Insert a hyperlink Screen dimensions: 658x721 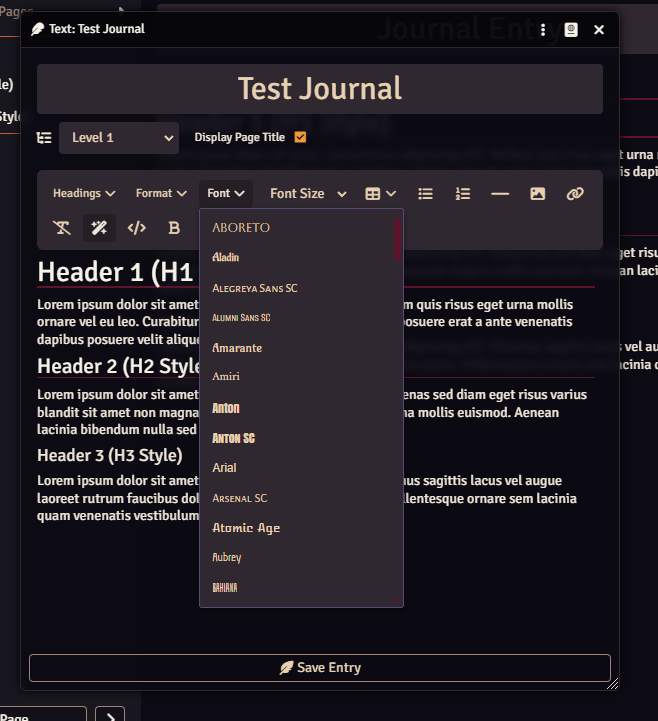coord(575,194)
